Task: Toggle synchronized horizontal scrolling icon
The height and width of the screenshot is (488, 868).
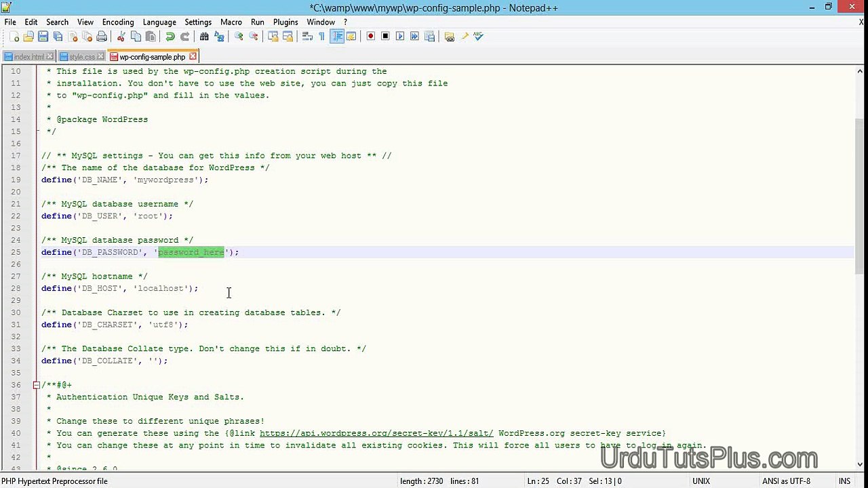Action: (x=288, y=36)
